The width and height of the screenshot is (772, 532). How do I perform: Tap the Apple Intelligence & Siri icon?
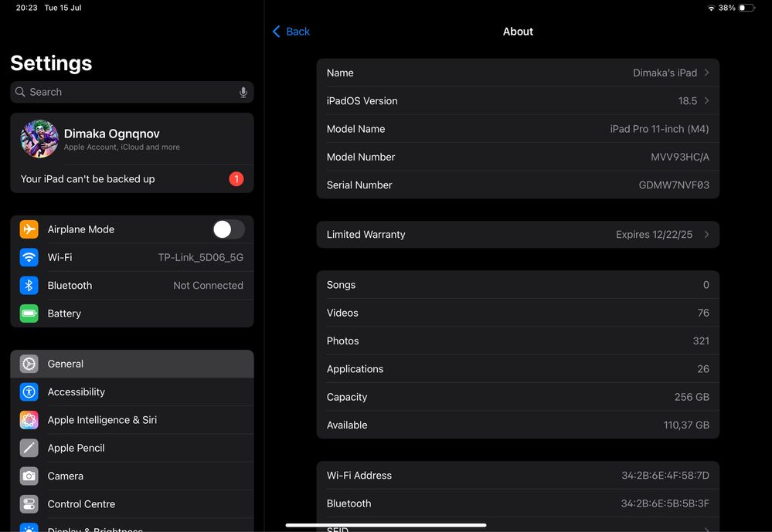(29, 420)
